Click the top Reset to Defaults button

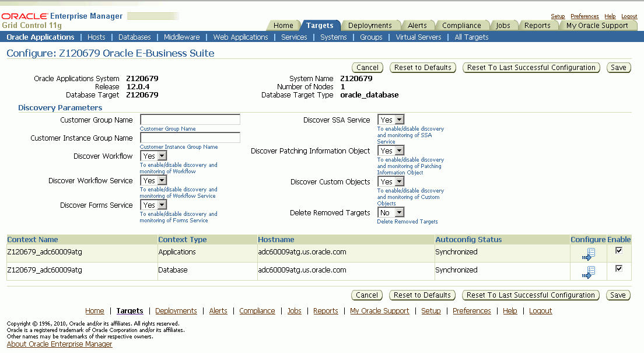coord(422,68)
